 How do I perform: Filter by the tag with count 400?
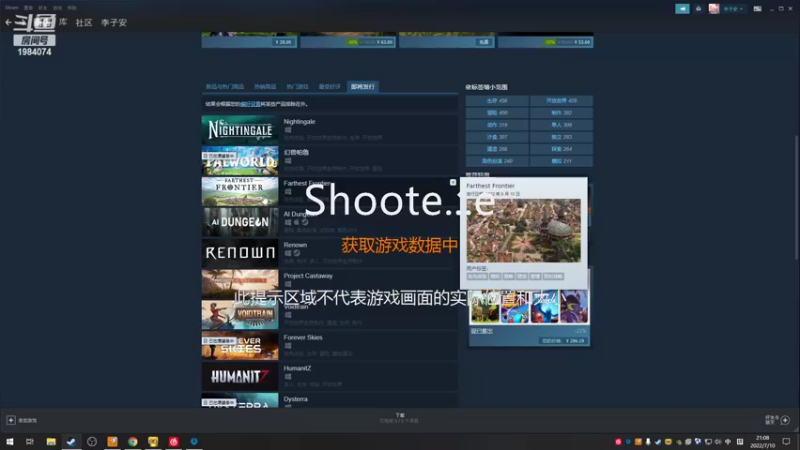pos(497,113)
